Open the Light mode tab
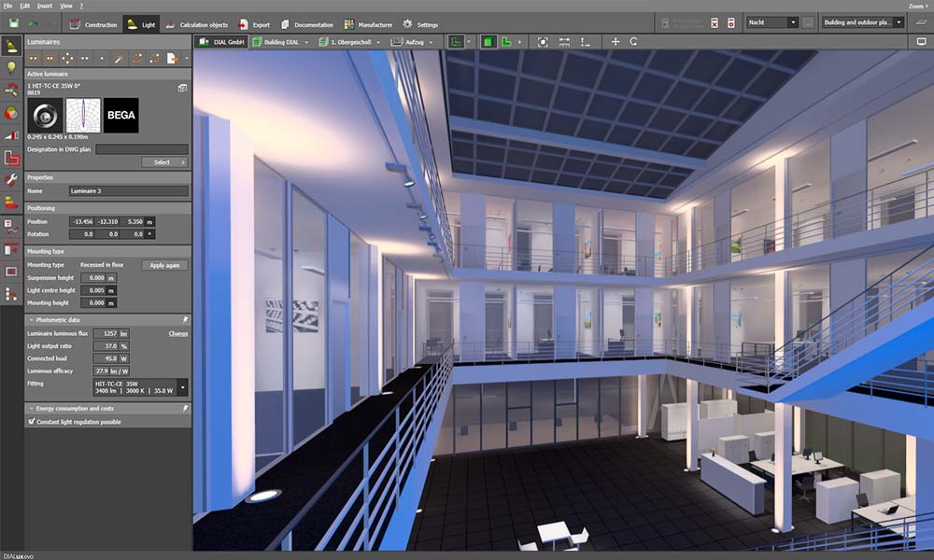The width and height of the screenshot is (934, 560). [x=141, y=24]
